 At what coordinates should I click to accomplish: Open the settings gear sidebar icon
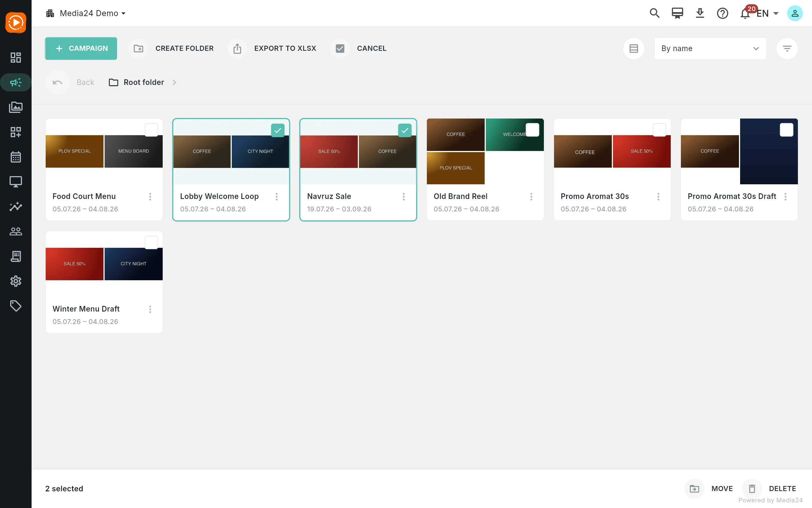tap(16, 281)
